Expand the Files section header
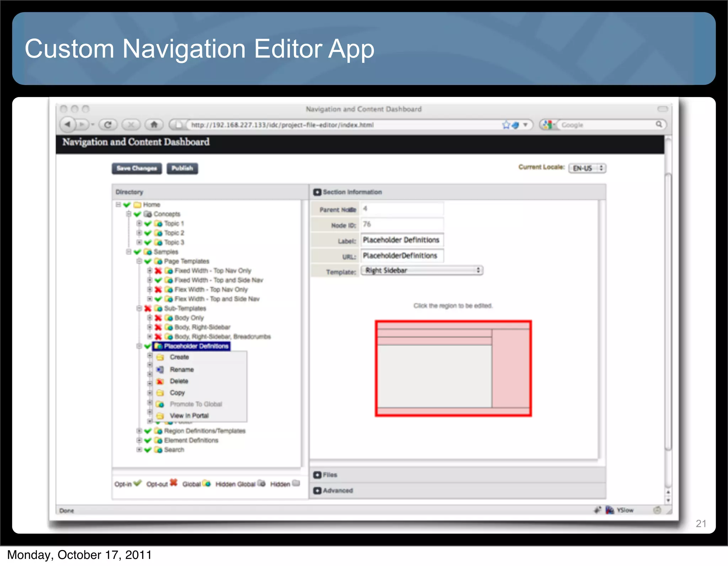The image size is (728, 566). [458, 475]
